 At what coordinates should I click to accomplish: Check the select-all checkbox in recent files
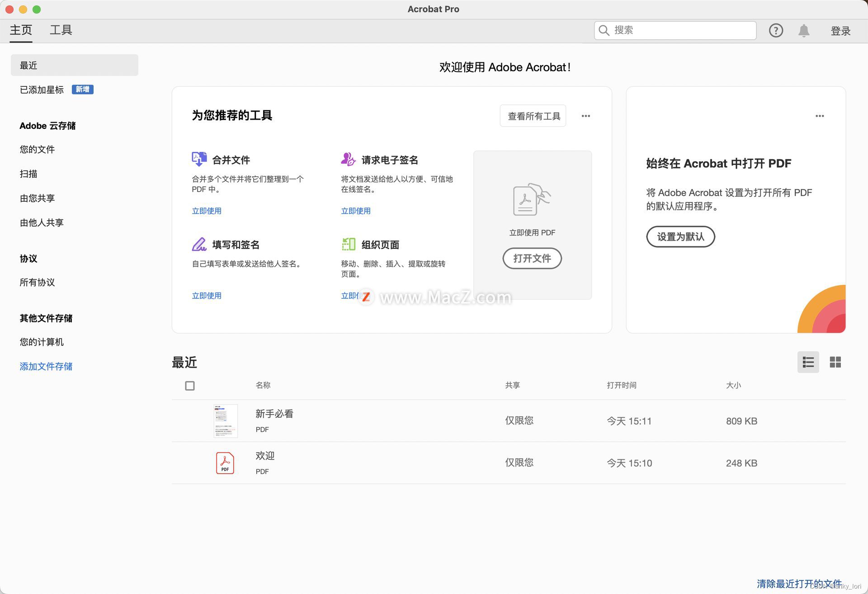[190, 386]
